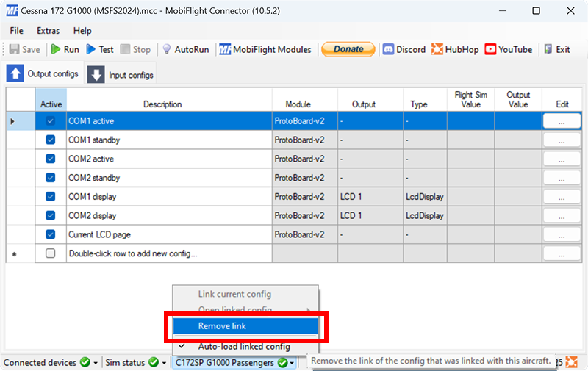Open the Help menu

click(82, 31)
